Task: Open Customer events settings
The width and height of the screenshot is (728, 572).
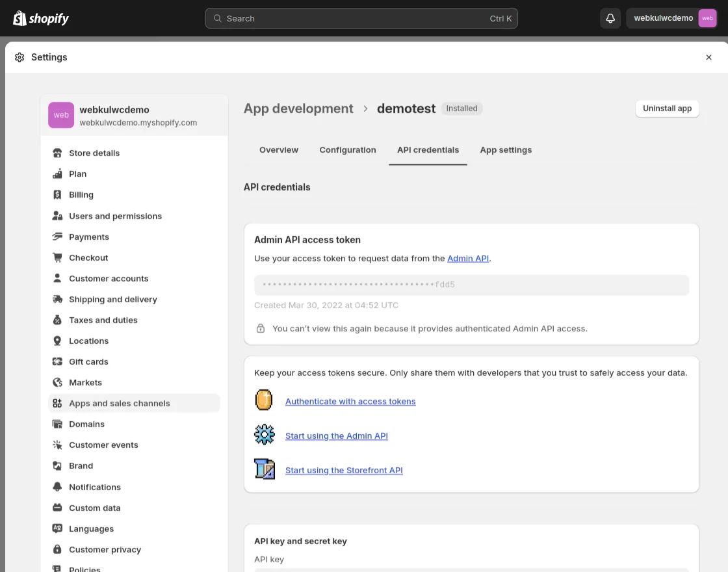Action: point(134,445)
